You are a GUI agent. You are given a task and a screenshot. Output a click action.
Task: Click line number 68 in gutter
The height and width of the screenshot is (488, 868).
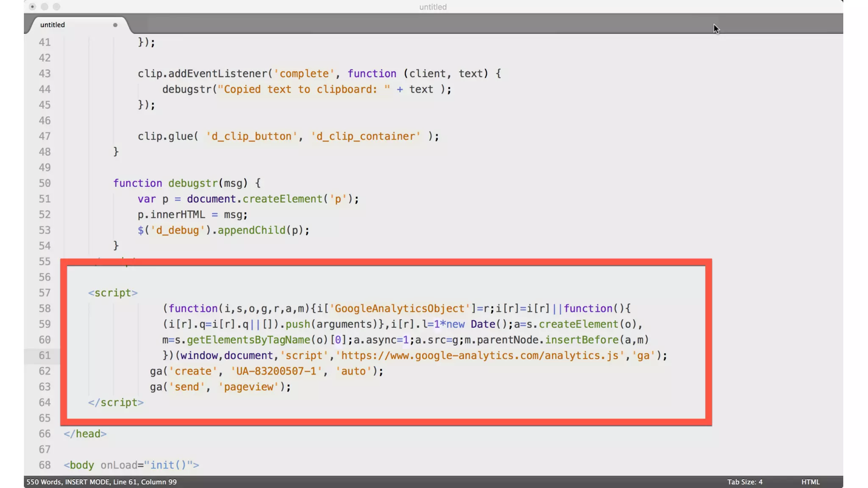click(45, 465)
